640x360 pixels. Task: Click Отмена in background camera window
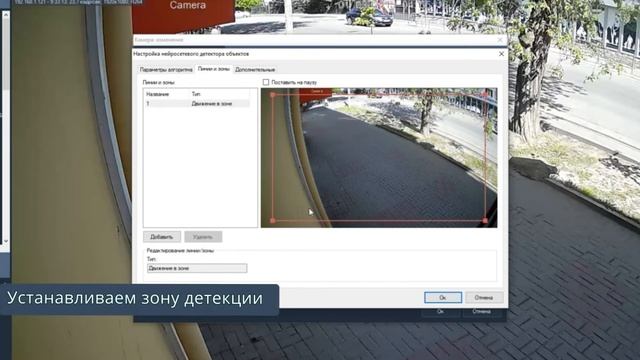coord(482,312)
